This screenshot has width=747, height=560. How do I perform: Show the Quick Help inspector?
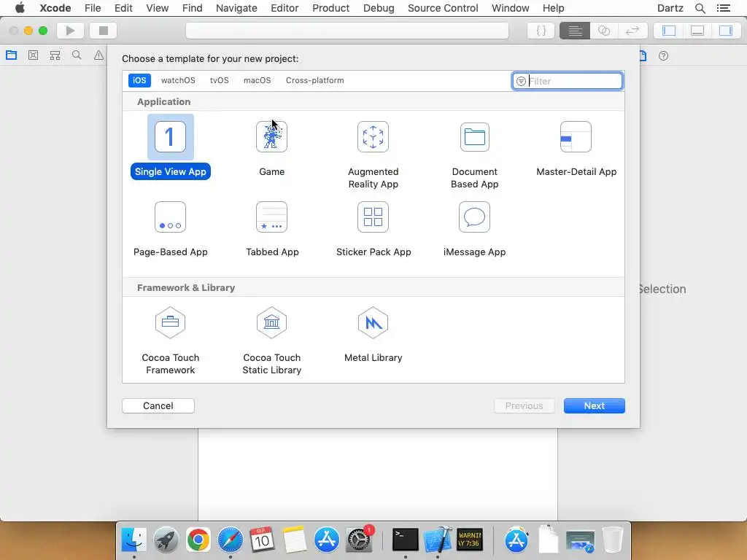663,55
